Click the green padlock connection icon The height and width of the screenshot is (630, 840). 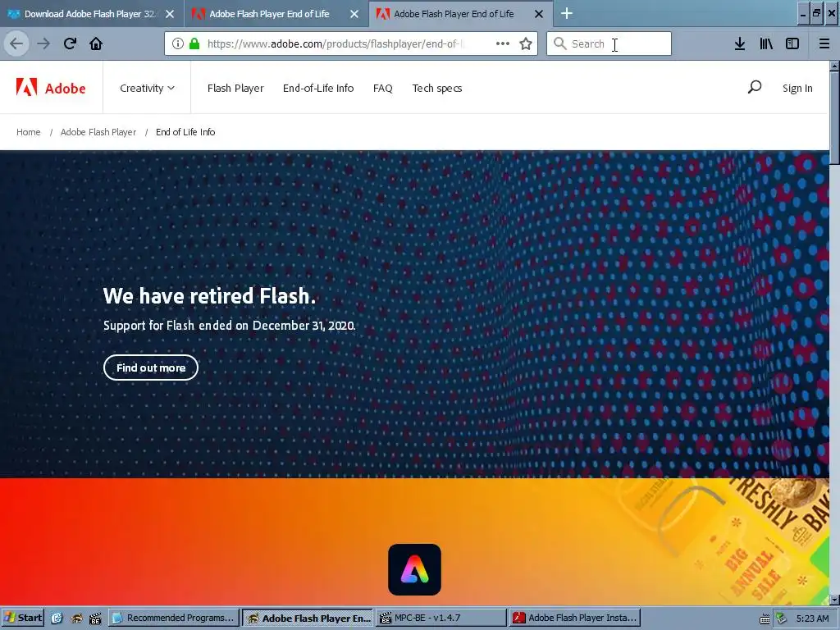click(x=194, y=43)
